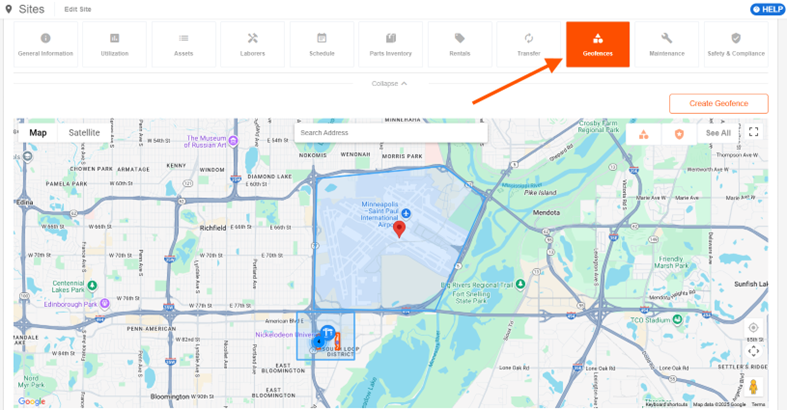Open the Maintenance tab
Image resolution: width=787 pixels, height=410 pixels.
point(667,44)
